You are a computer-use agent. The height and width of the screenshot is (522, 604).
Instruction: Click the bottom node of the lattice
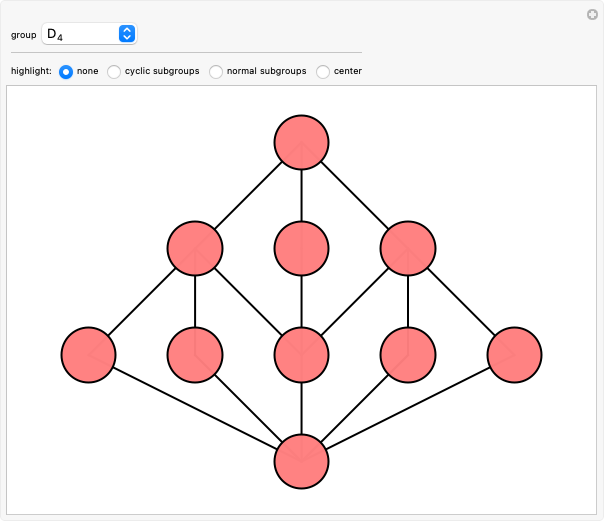point(302,462)
